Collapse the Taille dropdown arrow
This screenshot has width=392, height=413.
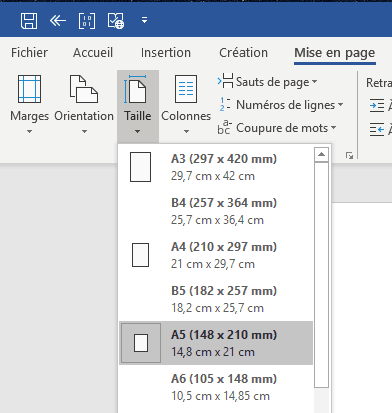pos(137,132)
